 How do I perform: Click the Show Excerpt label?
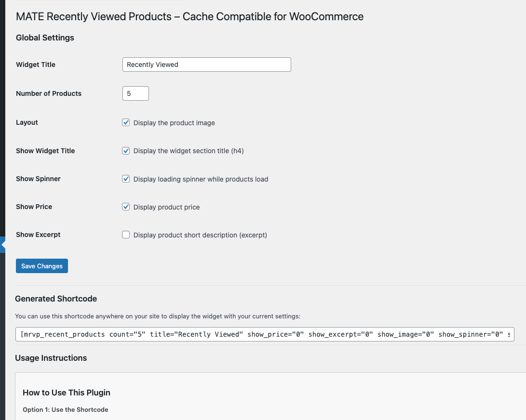pyautogui.click(x=38, y=235)
